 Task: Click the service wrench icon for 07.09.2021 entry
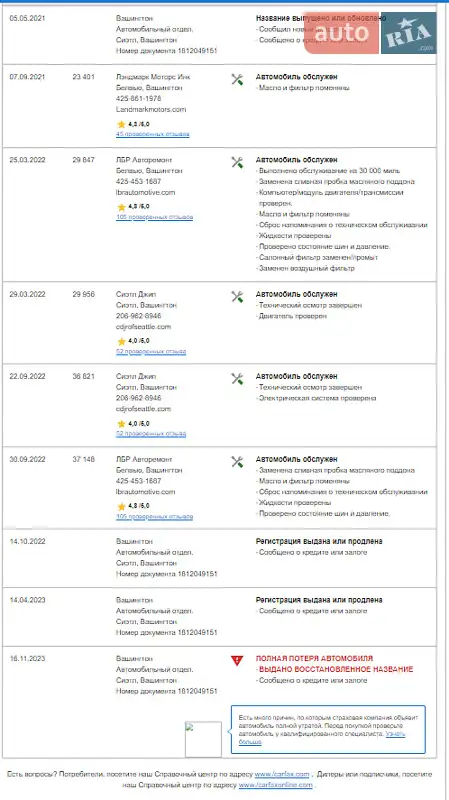coord(237,80)
